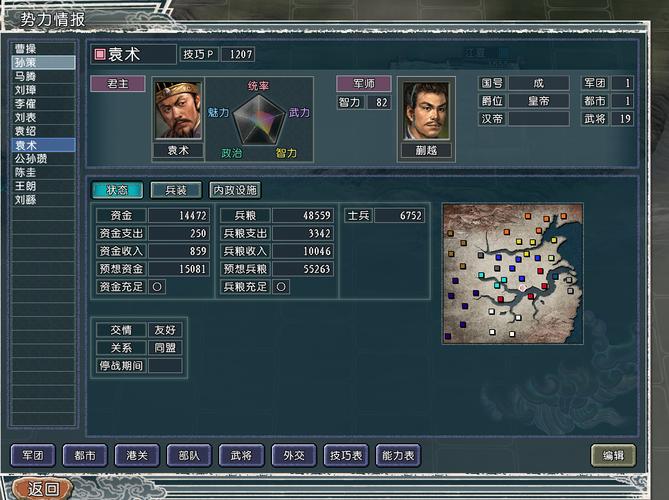Image resolution: width=669 pixels, height=500 pixels.
Task: Select 陈圭 in the faction list
Action: point(44,172)
